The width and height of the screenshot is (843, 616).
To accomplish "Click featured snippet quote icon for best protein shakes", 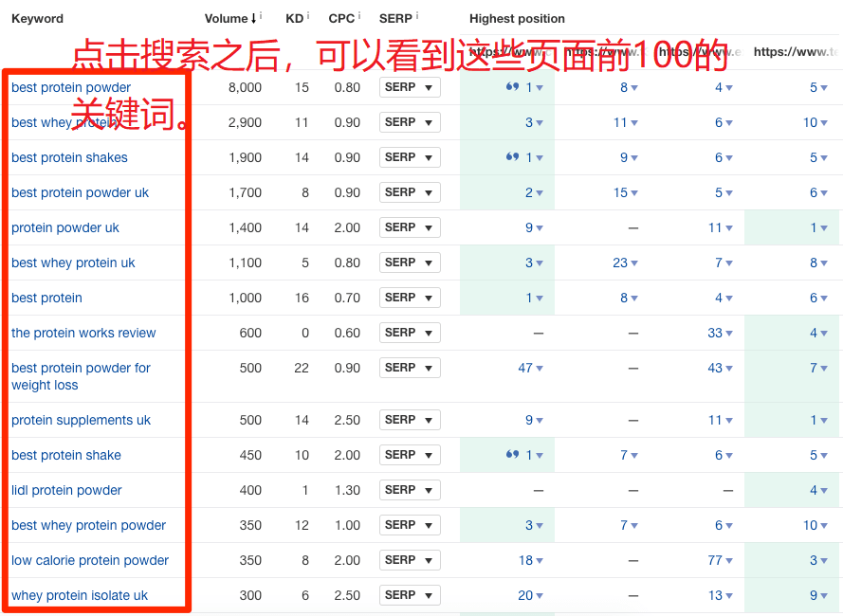I will 512,157.
